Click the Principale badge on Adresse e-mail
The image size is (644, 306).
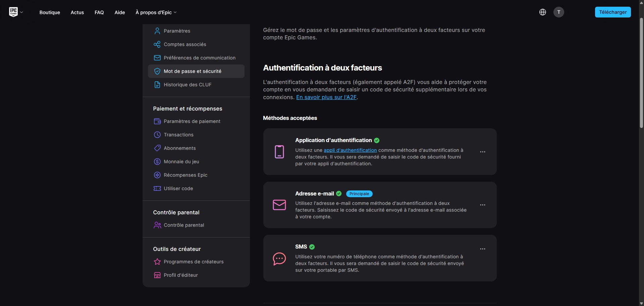coord(359,194)
